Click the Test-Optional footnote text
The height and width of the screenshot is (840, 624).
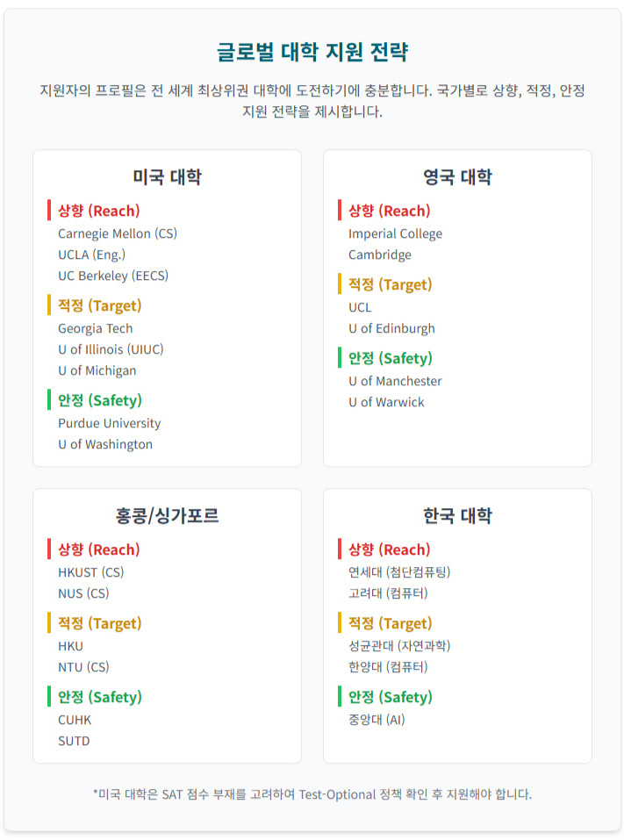click(x=312, y=794)
